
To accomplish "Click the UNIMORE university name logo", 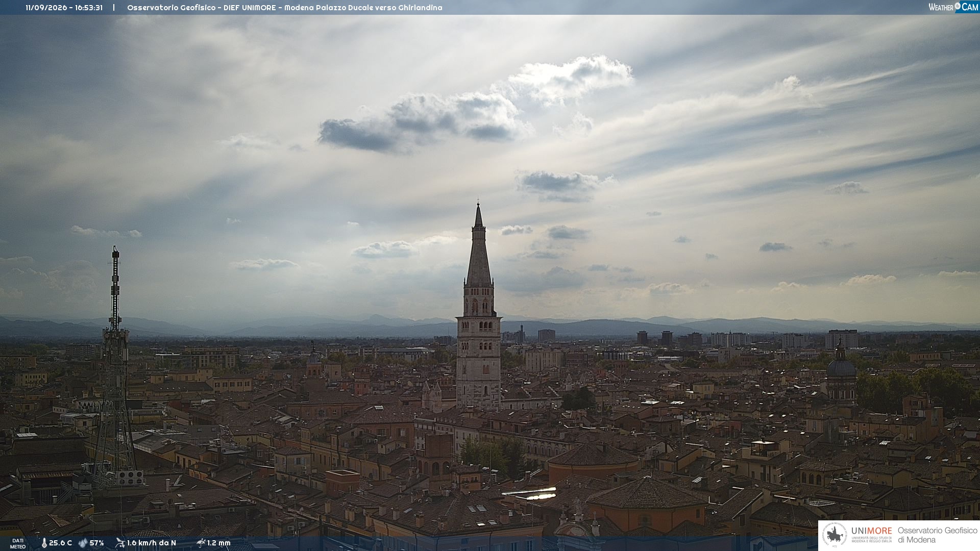I will [872, 535].
